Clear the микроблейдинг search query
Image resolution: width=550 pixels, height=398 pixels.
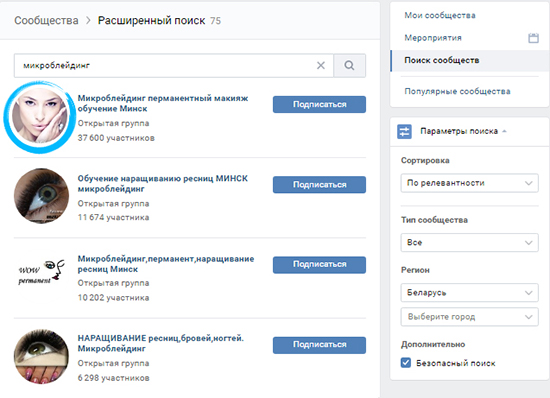(321, 65)
